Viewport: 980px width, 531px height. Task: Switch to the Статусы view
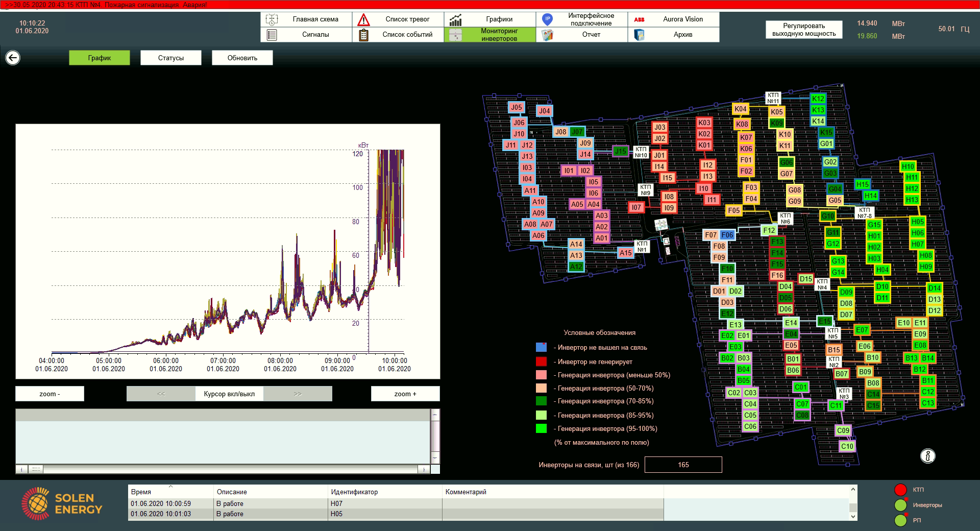[171, 58]
